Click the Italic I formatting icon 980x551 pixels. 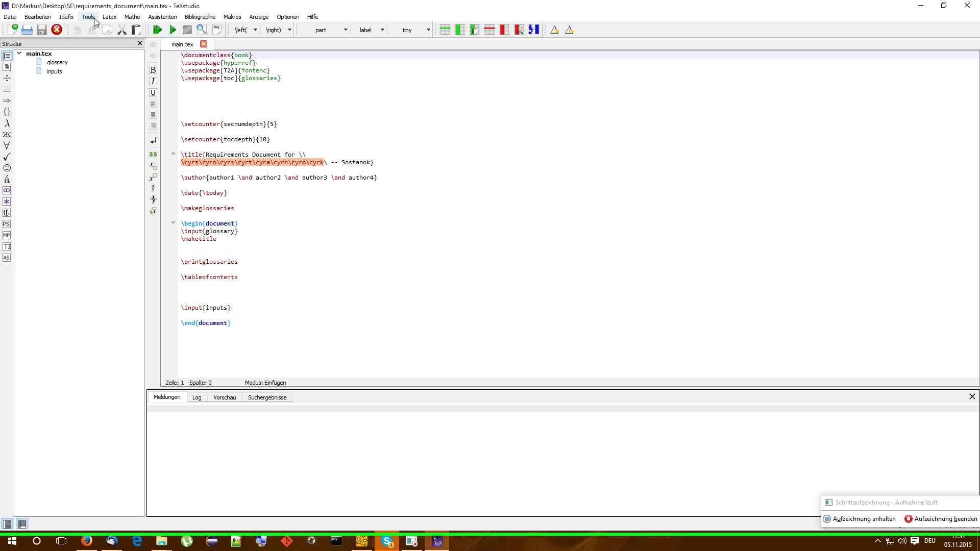tap(153, 81)
